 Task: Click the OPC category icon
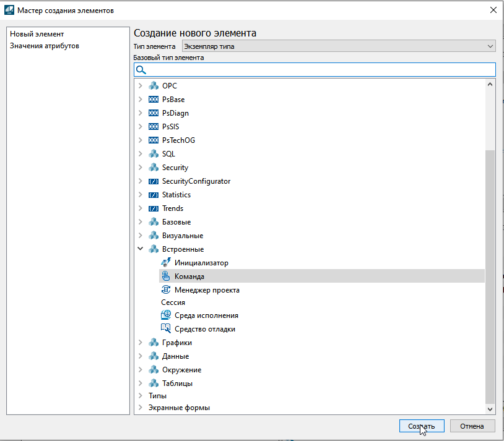click(x=154, y=86)
